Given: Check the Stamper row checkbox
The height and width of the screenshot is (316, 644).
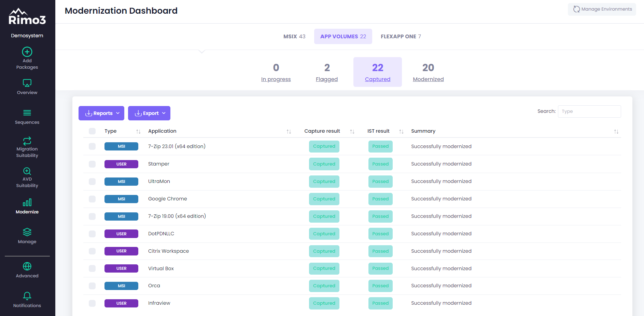Looking at the screenshot, I should pyautogui.click(x=92, y=164).
